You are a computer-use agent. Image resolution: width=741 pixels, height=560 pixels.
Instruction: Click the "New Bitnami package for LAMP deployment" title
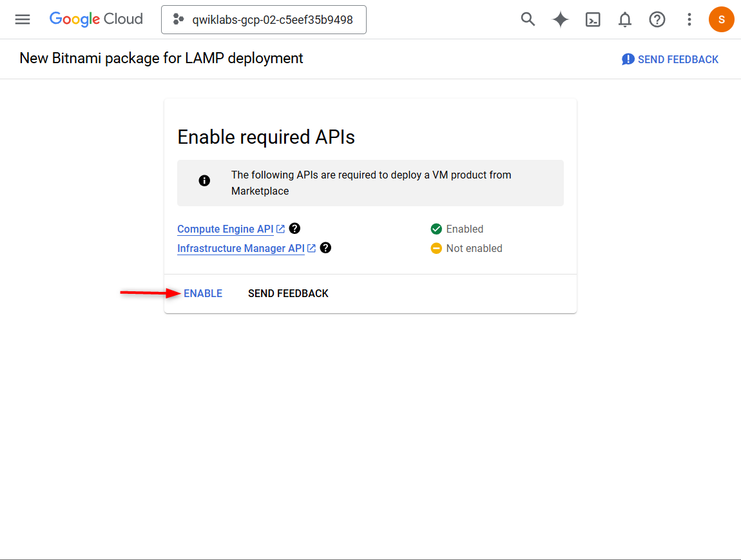pyautogui.click(x=161, y=58)
